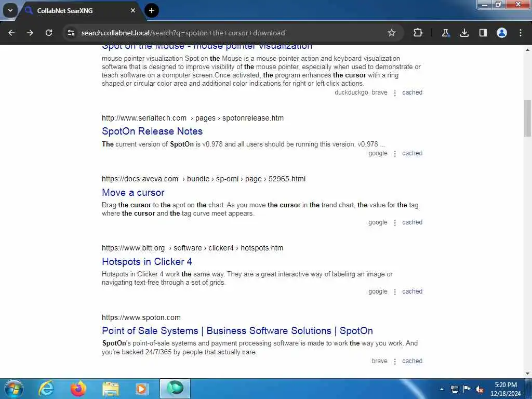Open cached copy of Hotspots in Clicker 4
This screenshot has width=532, height=399.
[412, 291]
